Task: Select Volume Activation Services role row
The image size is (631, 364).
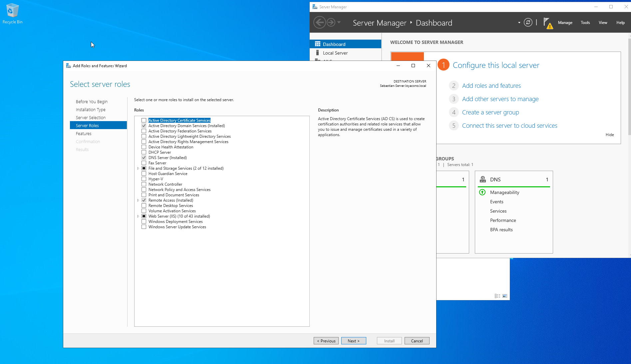Action: point(172,211)
